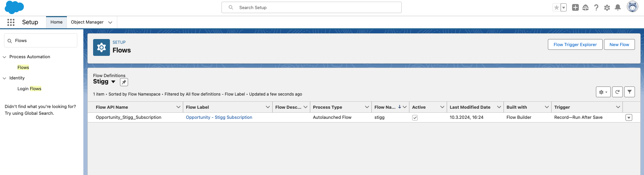The width and height of the screenshot is (644, 175).
Task: Open Opportunity - Stigg Subscription flow link
Action: [219, 117]
